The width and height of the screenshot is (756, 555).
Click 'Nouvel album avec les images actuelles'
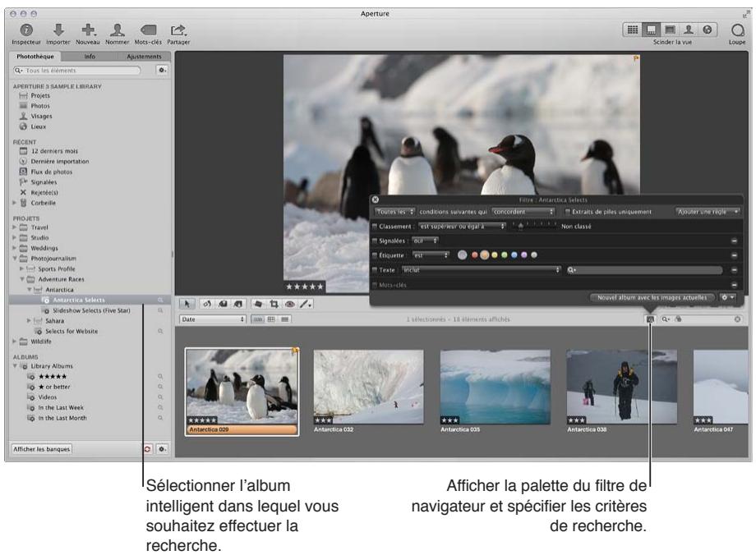(652, 298)
